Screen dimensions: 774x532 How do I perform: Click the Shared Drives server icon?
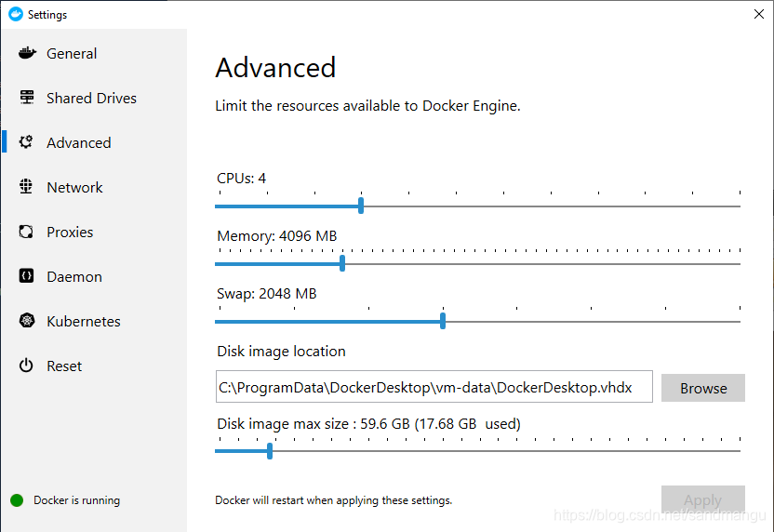pos(27,98)
